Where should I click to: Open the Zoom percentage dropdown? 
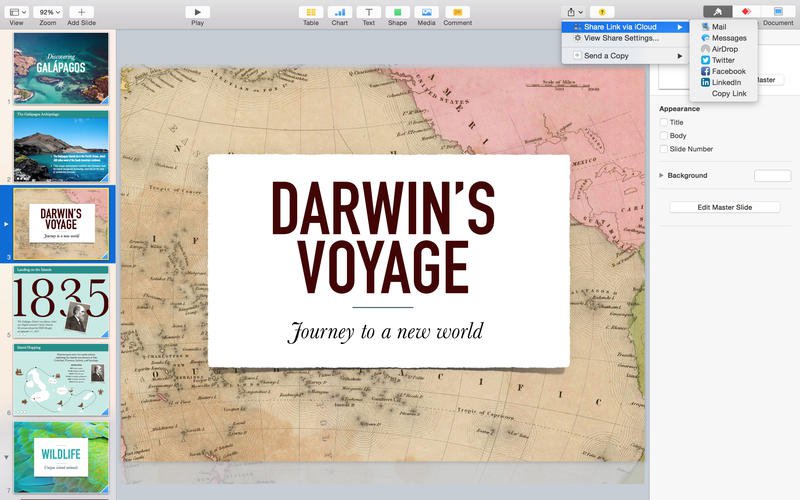[48, 11]
